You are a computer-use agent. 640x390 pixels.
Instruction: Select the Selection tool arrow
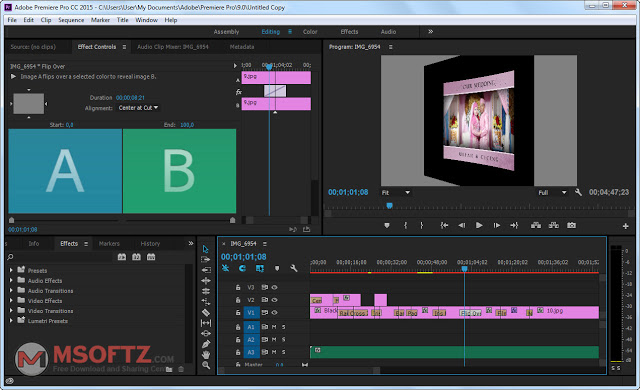tap(206, 249)
